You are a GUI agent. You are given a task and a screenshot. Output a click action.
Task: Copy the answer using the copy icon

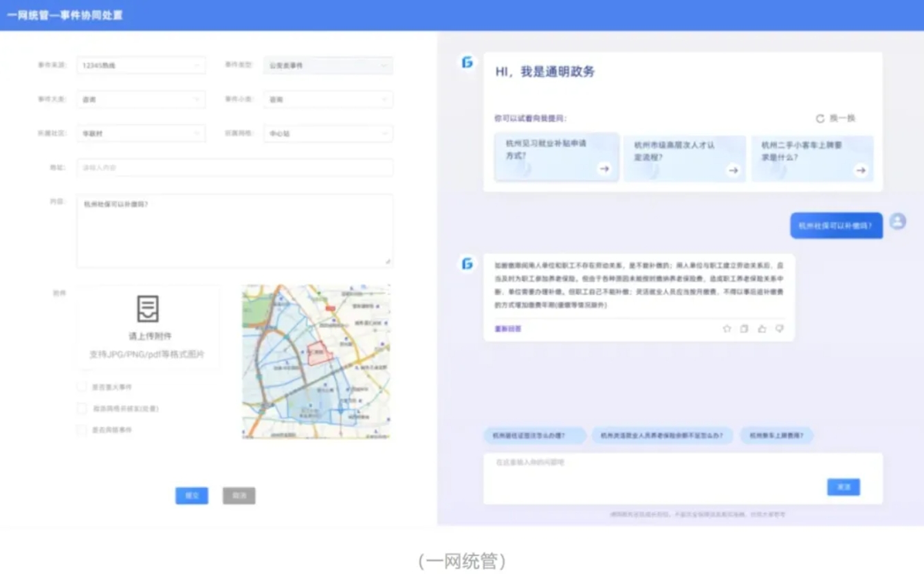click(x=744, y=329)
